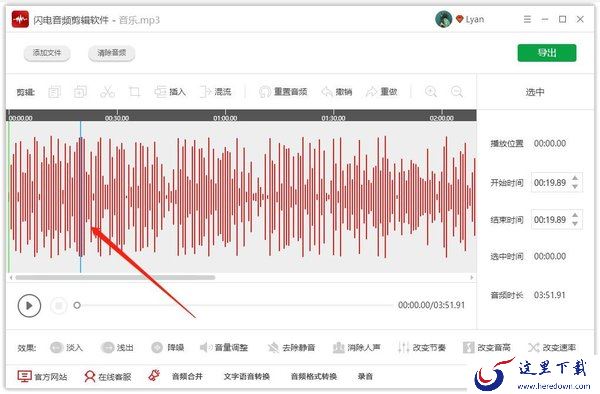The image size is (600, 394).
Task: Click the scrollbar's right arrow
Action: 472,277
